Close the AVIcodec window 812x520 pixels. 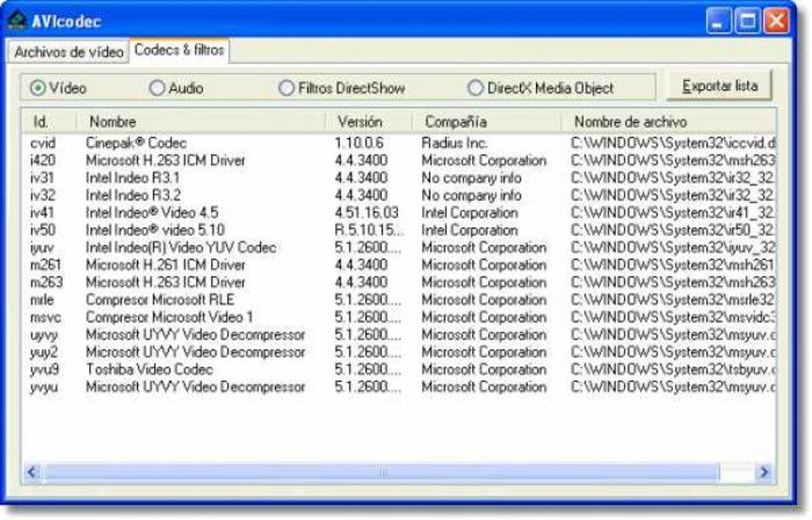[777, 22]
